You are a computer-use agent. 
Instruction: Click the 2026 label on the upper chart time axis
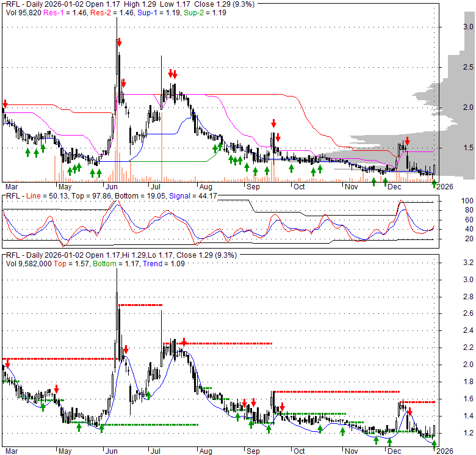pos(445,186)
